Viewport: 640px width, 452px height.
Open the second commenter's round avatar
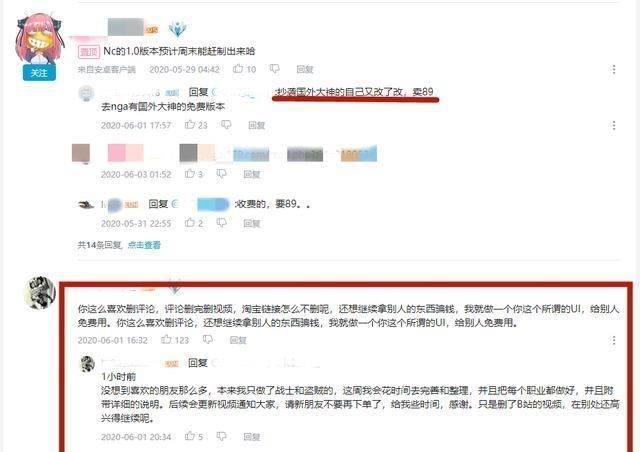tap(40, 292)
